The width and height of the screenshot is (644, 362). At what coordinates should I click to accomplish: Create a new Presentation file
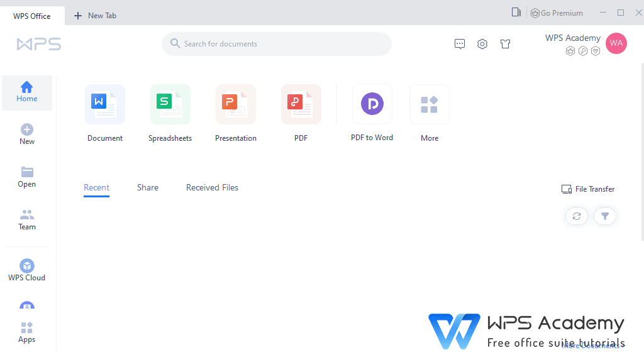[236, 104]
